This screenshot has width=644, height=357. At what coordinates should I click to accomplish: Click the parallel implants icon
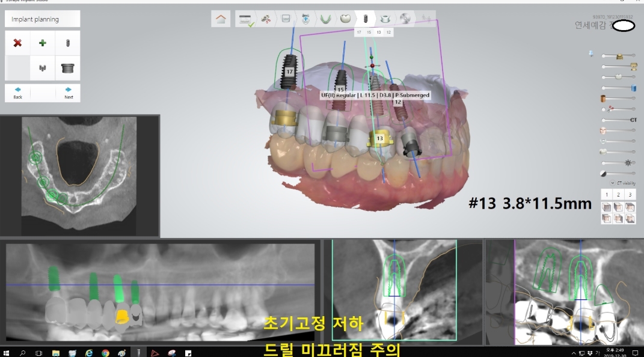42,68
